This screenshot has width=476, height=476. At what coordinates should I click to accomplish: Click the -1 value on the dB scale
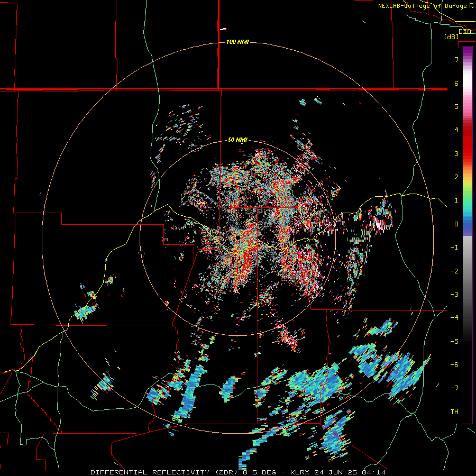pos(454,248)
